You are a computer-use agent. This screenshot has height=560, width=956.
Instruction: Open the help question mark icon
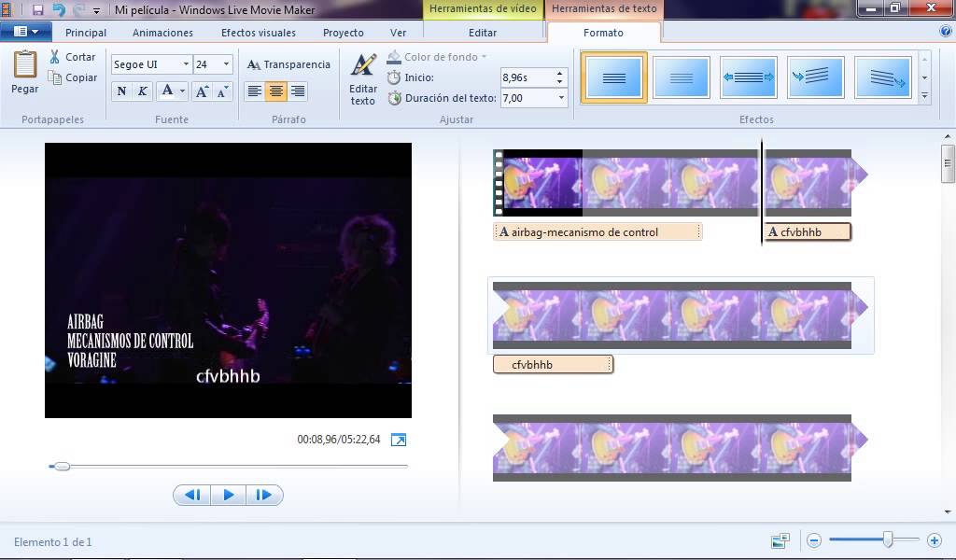(x=947, y=32)
